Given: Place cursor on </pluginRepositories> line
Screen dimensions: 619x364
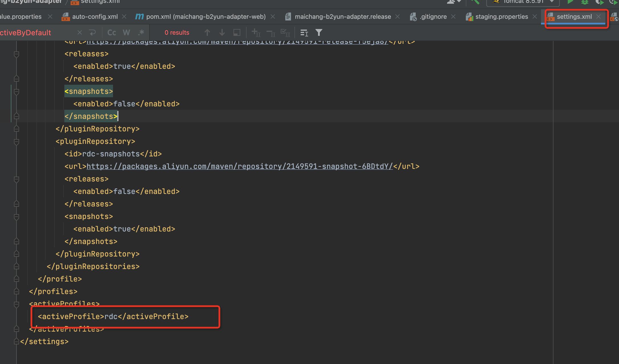Looking at the screenshot, I should coord(93,266).
